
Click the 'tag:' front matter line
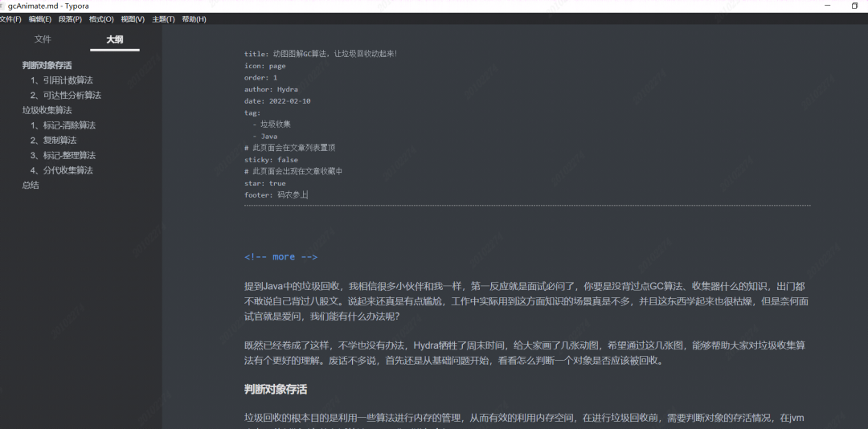[x=252, y=112]
